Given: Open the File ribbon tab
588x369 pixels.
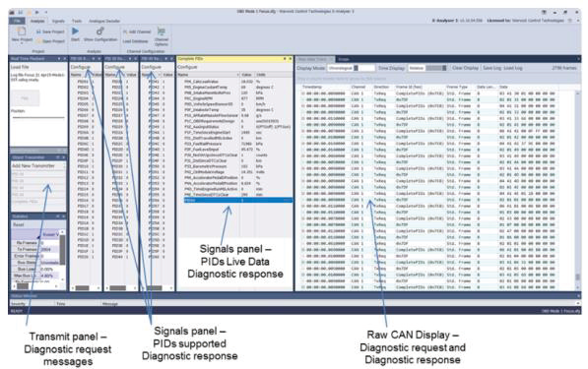Looking at the screenshot, I should [17, 21].
